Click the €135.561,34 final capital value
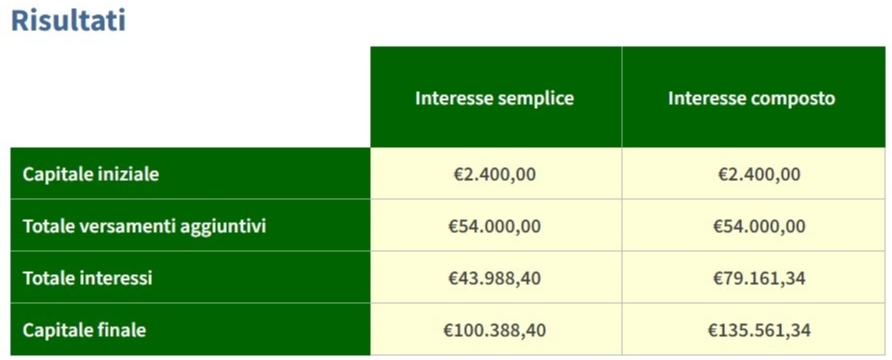The image size is (892, 360). (x=759, y=330)
